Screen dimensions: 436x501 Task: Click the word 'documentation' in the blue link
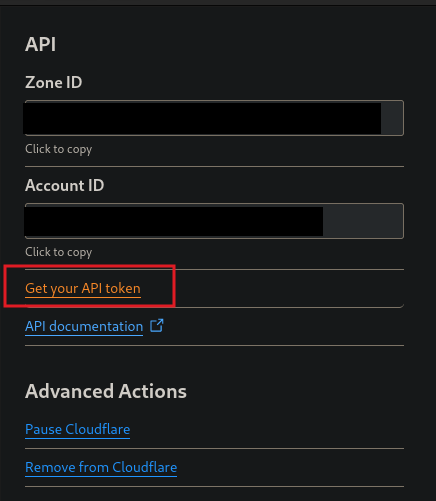96,326
